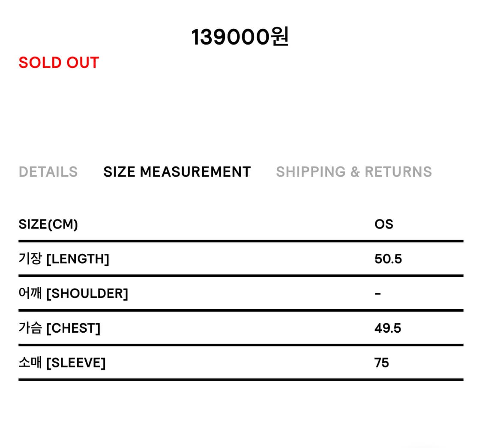Image resolution: width=482 pixels, height=448 pixels.
Task: Select the SIZE MEASUREMENT tab
Action: [177, 172]
